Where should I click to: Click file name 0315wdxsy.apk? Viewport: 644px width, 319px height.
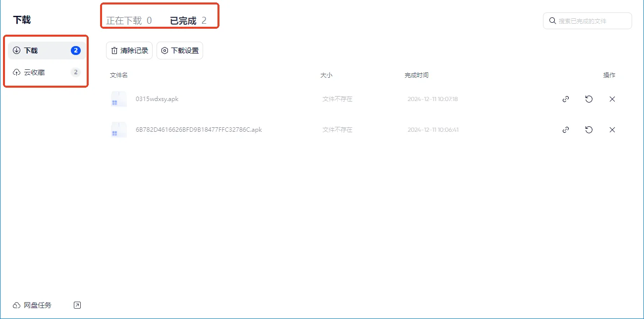pyautogui.click(x=157, y=99)
